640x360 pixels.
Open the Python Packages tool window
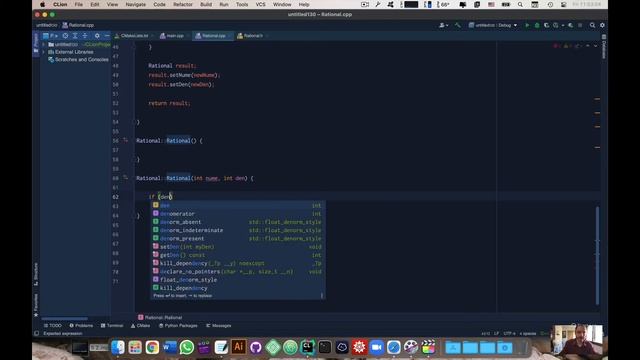pos(178,326)
